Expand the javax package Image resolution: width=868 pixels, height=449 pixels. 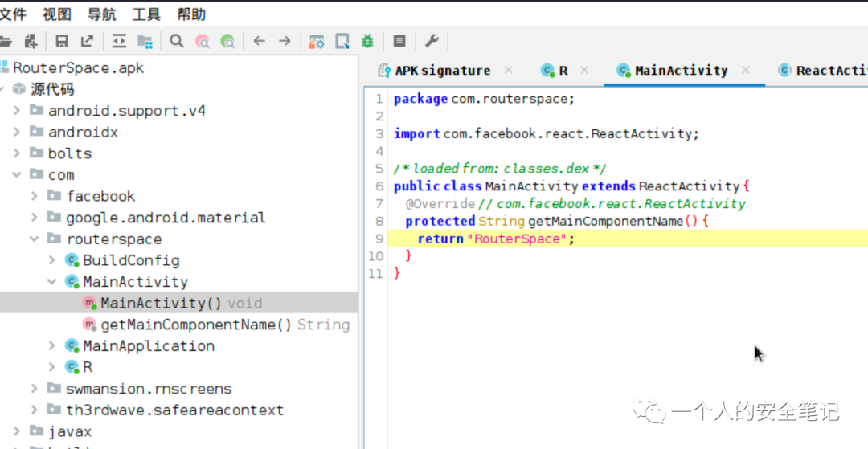pyautogui.click(x=17, y=431)
